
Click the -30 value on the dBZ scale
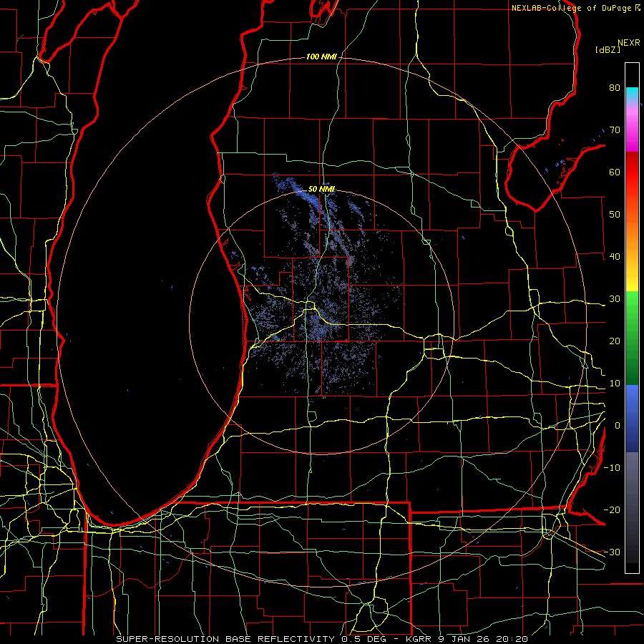tap(612, 552)
